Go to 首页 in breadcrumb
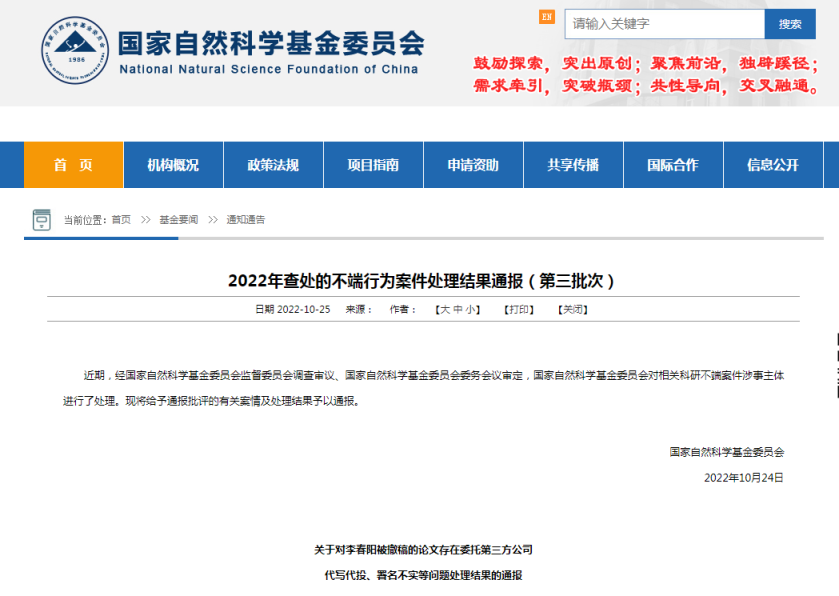 [x=121, y=220]
